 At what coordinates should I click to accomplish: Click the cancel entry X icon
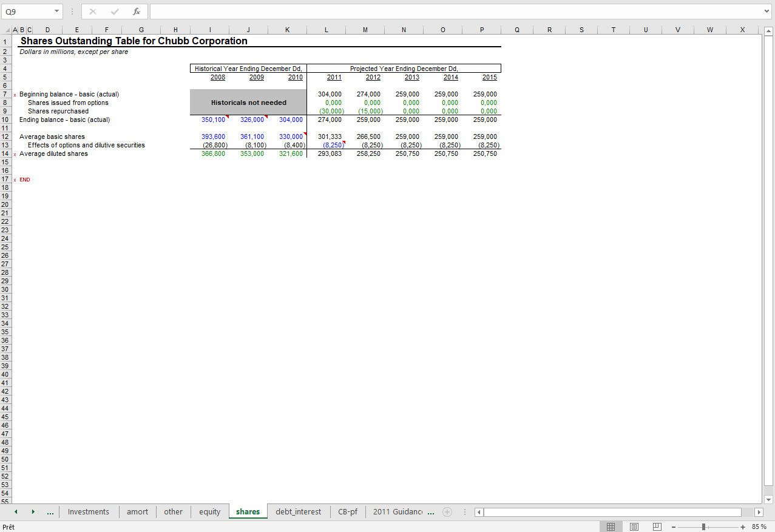93,12
